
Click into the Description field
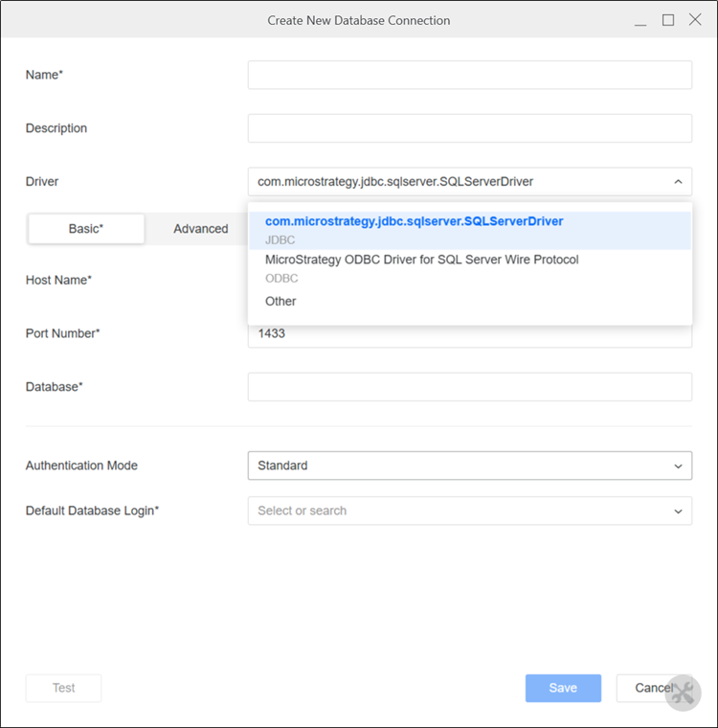pyautogui.click(x=469, y=128)
